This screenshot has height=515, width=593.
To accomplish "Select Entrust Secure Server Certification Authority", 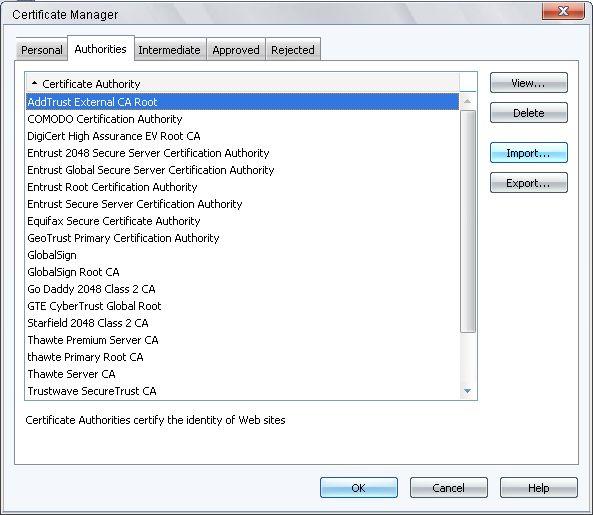I will point(242,204).
